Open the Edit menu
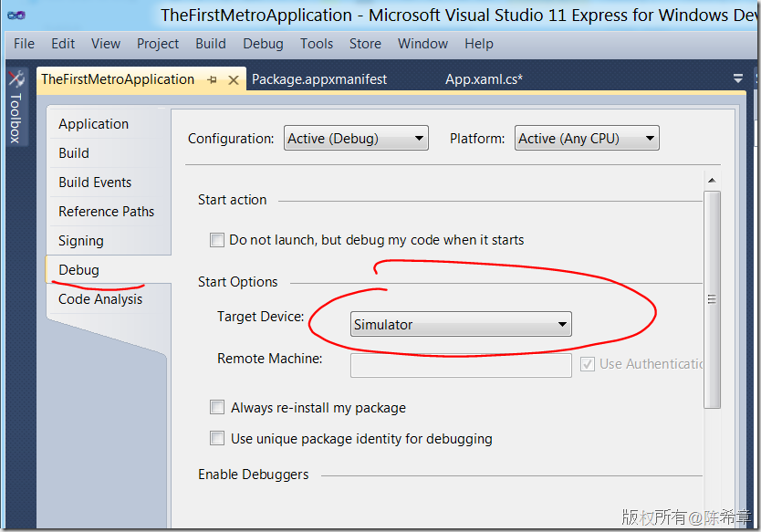Image resolution: width=761 pixels, height=532 pixels. 63,44
